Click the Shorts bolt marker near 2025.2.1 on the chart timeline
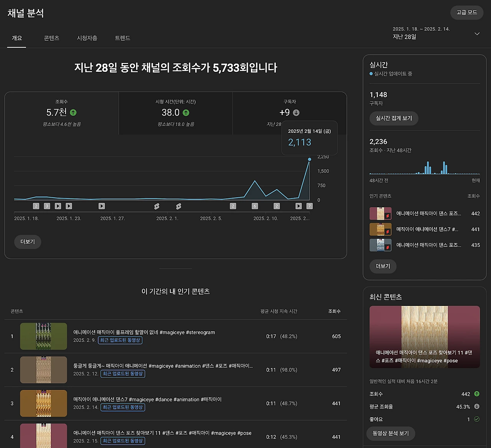This screenshot has width=491, height=448. point(157,206)
